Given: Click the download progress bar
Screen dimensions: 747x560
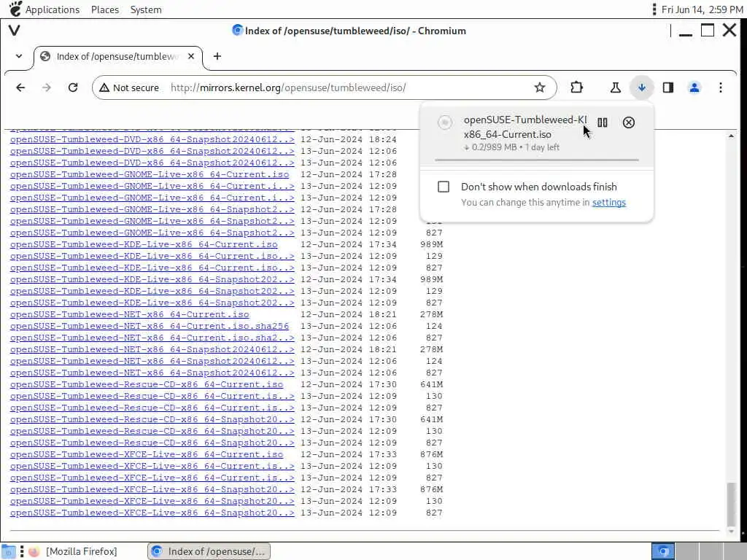Looking at the screenshot, I should point(536,160).
